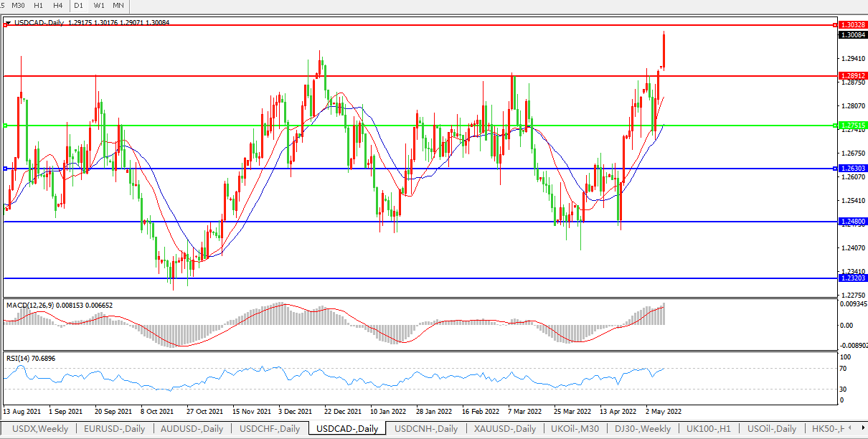Viewport: 868px width, 439px height.
Task: Select the green 1.27515 price label
Action: pyautogui.click(x=851, y=126)
